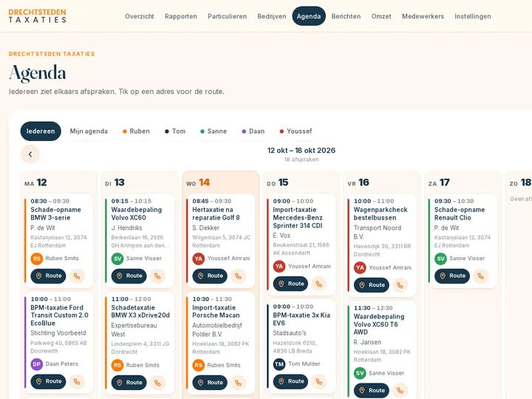Screen dimensions: 532x399
Task: Switch to Mijn agenda filter
Action: coord(89,132)
